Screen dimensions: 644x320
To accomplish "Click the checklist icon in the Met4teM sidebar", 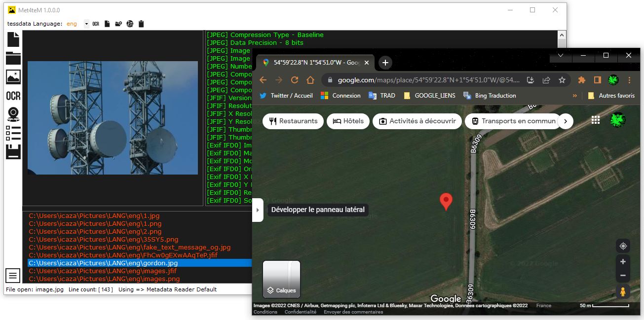I will tap(13, 134).
